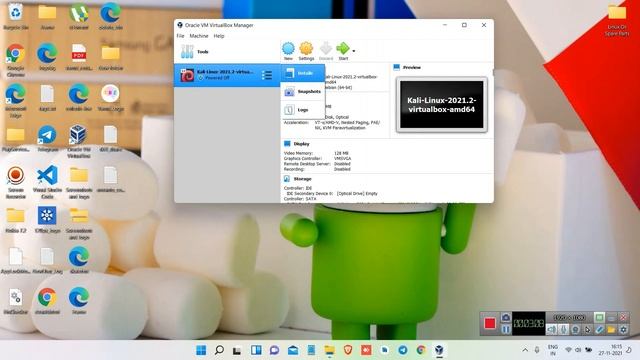This screenshot has width=640, height=360.
Task: Open VM Settings gear icon
Action: coord(306,51)
